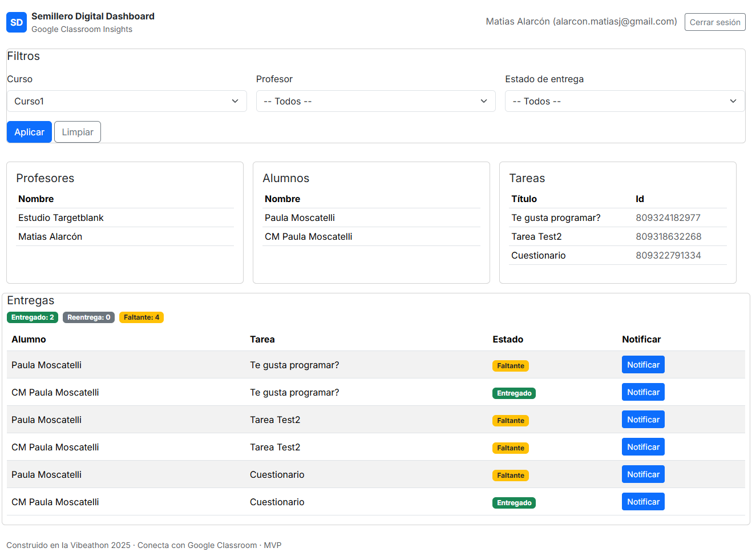Click the Entregado: 2 badge
This screenshot has width=756, height=552.
[32, 317]
